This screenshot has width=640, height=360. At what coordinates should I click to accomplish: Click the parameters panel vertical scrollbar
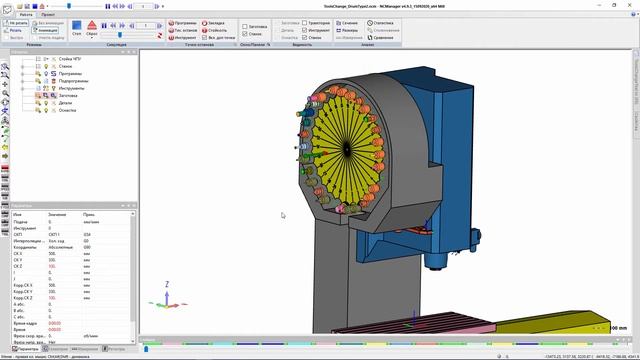(133, 278)
